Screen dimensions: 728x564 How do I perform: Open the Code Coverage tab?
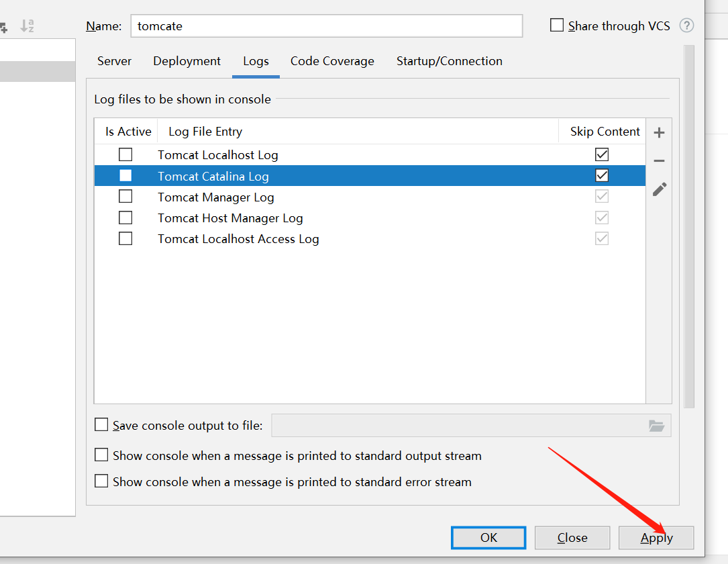pos(332,61)
